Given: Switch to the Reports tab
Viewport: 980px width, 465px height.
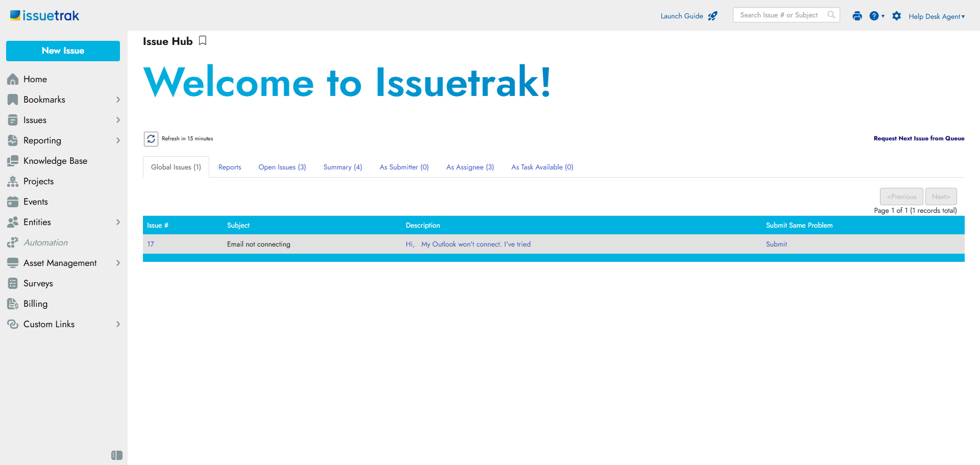Looking at the screenshot, I should pos(230,167).
